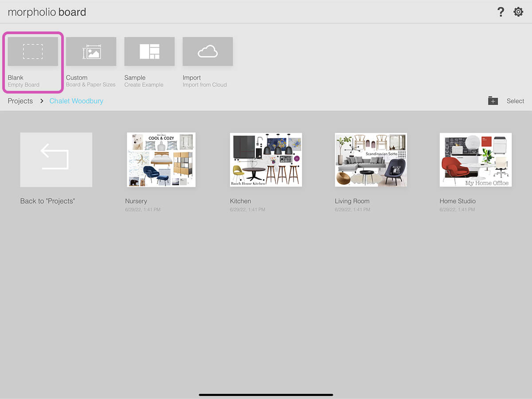Viewport: 532px width, 399px height.
Task: Click the Import from Cloud icon
Action: pos(207,51)
